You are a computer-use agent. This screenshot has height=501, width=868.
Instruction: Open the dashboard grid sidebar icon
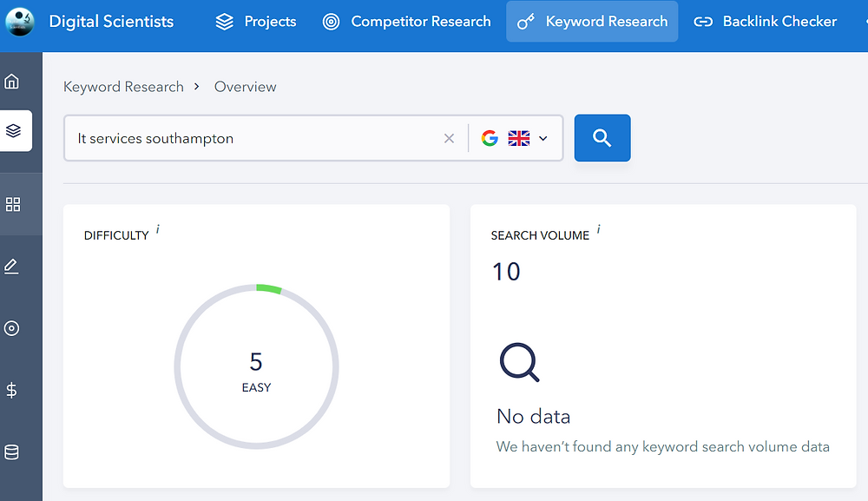[x=13, y=204]
